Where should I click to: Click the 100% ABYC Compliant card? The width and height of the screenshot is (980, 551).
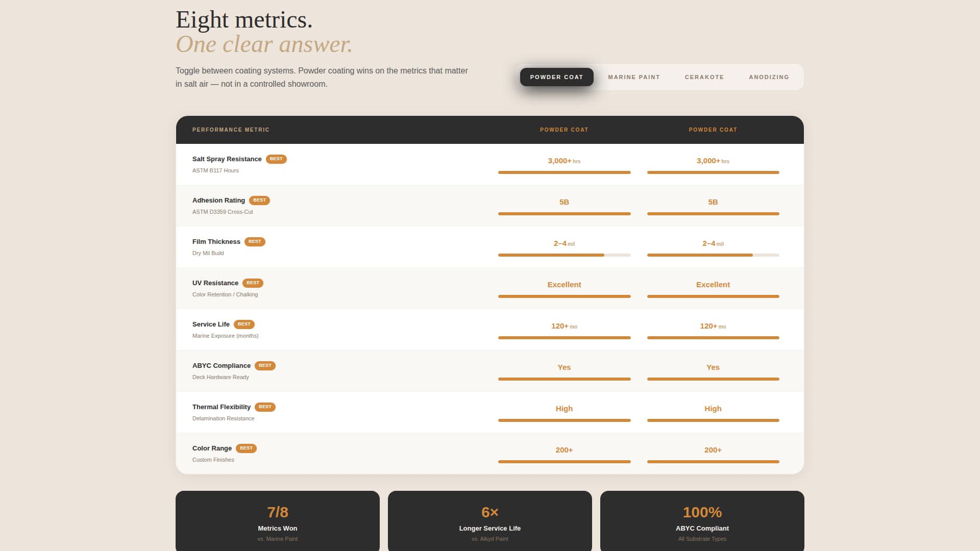(x=702, y=520)
